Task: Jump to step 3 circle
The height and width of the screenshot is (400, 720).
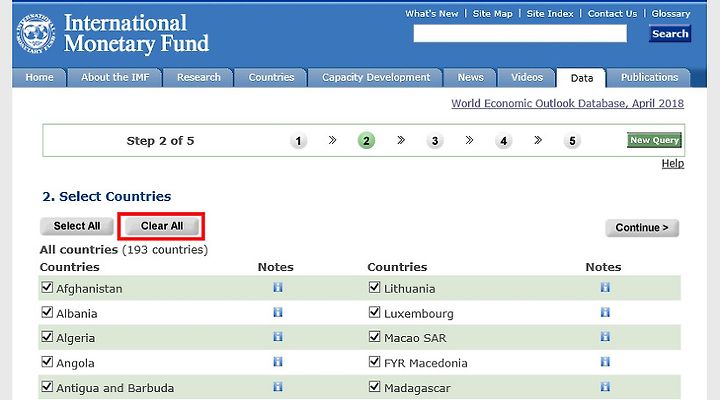Action: pyautogui.click(x=435, y=141)
